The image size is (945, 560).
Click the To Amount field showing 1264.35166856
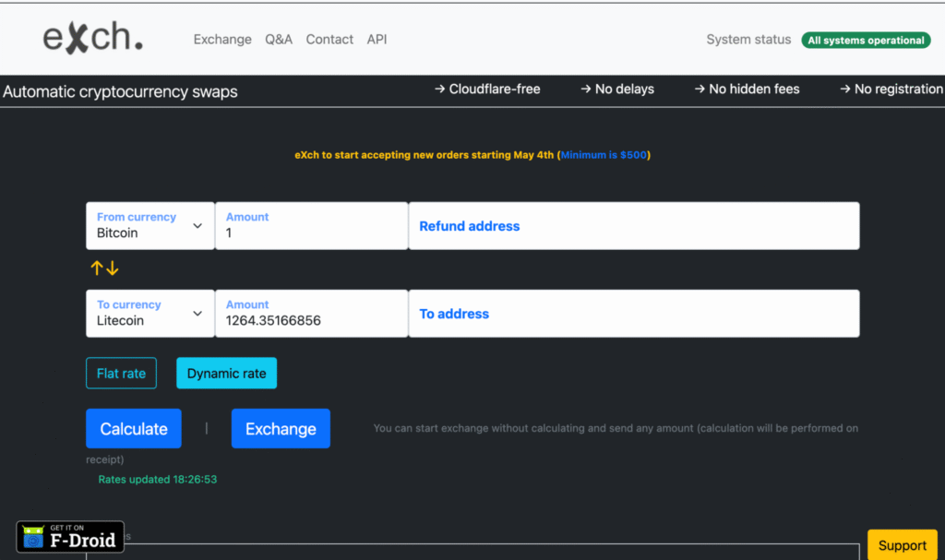tap(311, 314)
